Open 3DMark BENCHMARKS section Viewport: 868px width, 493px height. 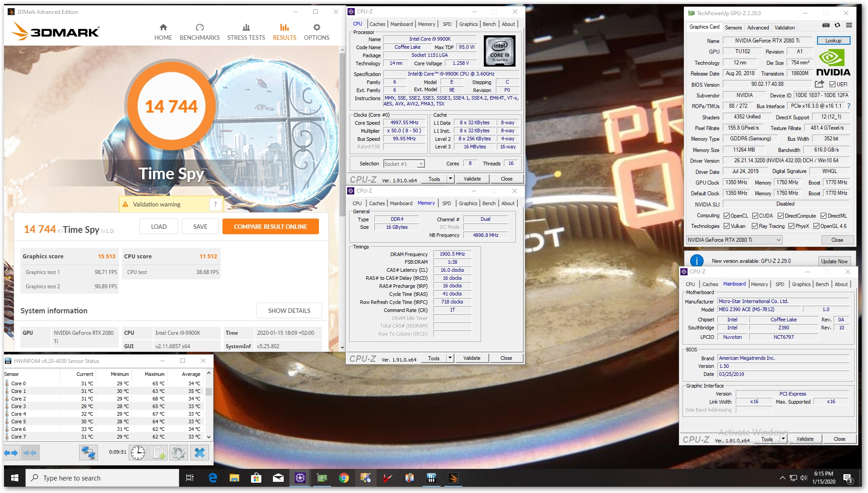(200, 32)
